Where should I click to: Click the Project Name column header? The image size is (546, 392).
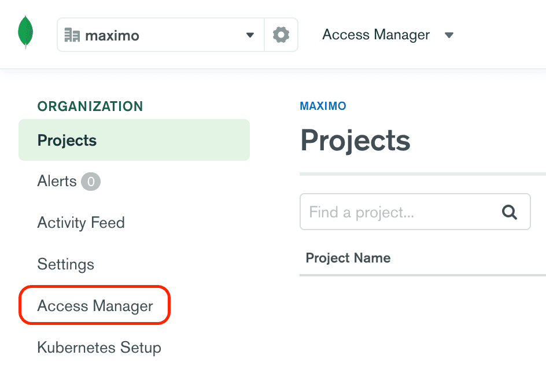coord(348,258)
